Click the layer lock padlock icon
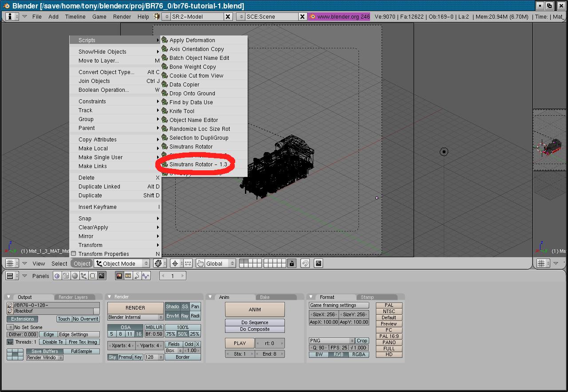Screen dimensions: 568x392 point(292,263)
